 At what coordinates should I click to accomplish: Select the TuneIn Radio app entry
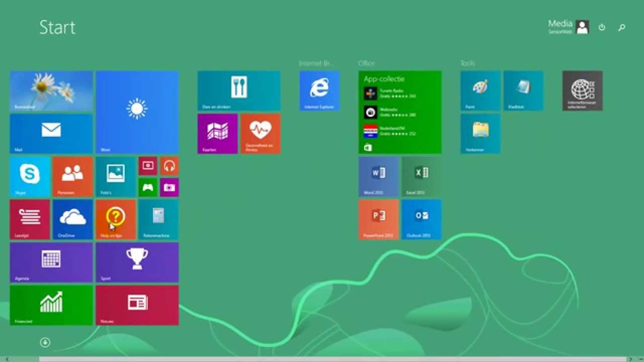coord(390,94)
